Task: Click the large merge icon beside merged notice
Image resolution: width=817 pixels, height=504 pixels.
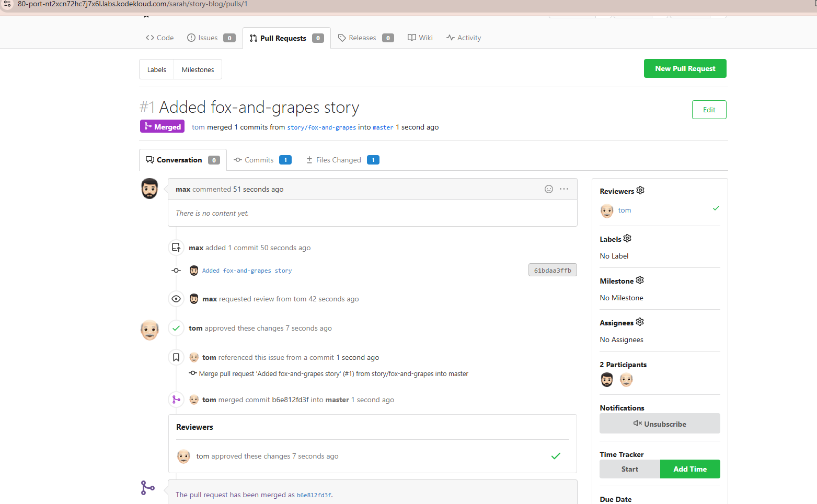Action: (x=148, y=488)
